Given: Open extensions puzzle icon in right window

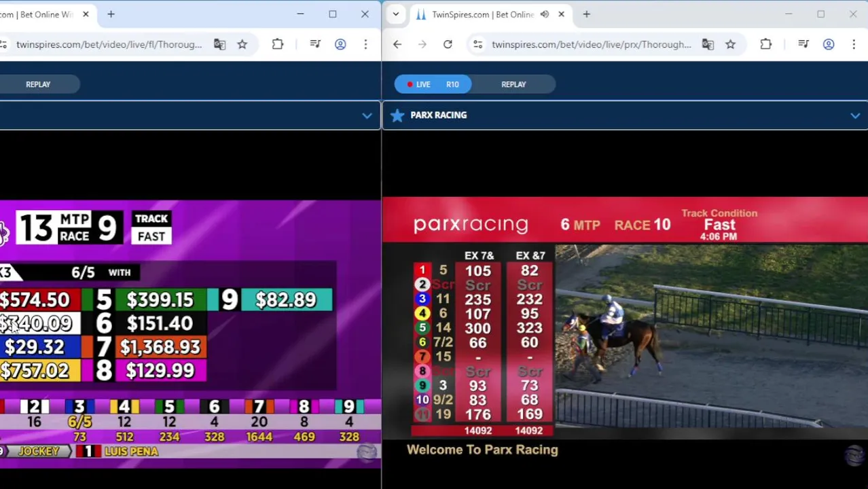Looking at the screenshot, I should click(766, 44).
